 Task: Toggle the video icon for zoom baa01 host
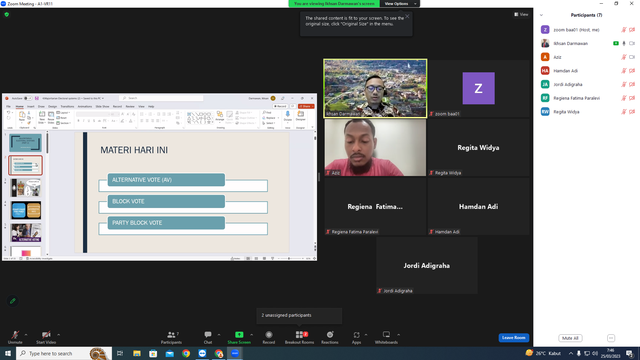coord(632,30)
